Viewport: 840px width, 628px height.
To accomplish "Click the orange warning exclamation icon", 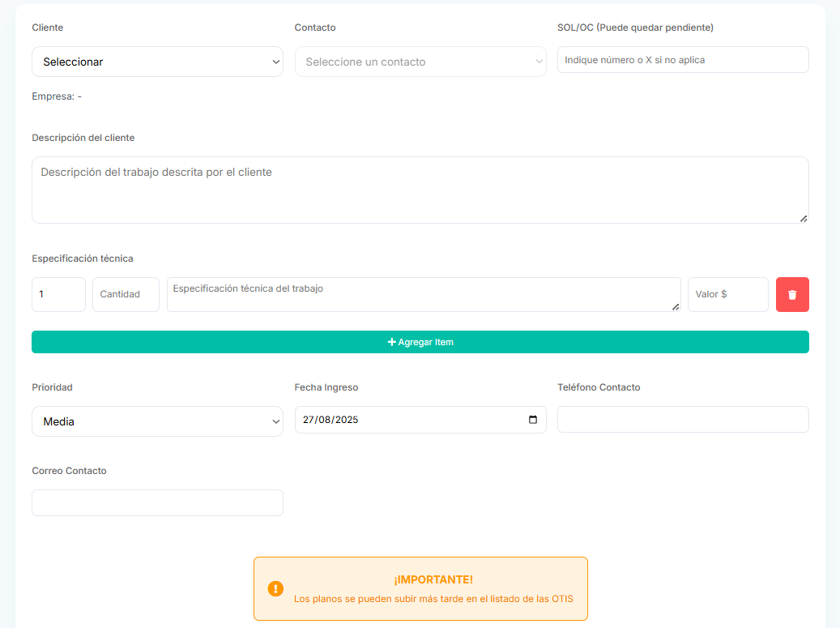I will coord(275,588).
